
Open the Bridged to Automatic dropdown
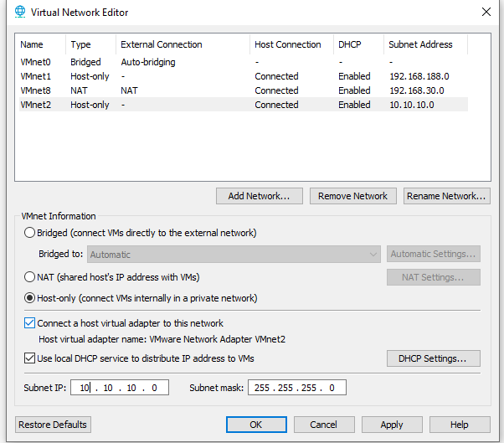(234, 255)
